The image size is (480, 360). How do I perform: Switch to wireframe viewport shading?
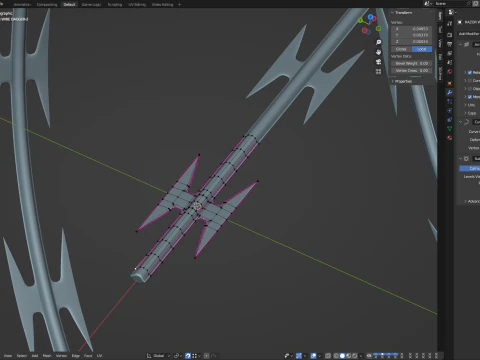[x=336, y=356]
